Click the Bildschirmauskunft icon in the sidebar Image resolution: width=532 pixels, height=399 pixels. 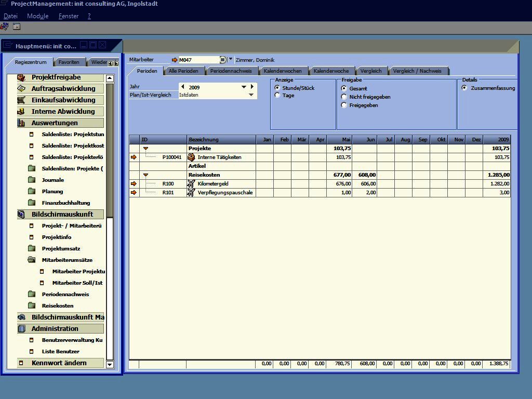pyautogui.click(x=21, y=215)
